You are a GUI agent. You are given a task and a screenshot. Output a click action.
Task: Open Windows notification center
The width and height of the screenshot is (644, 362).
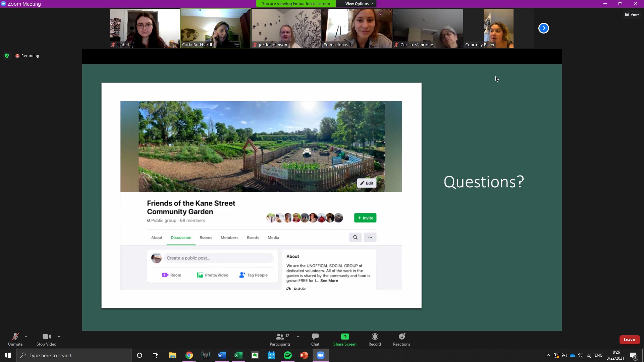click(x=633, y=355)
